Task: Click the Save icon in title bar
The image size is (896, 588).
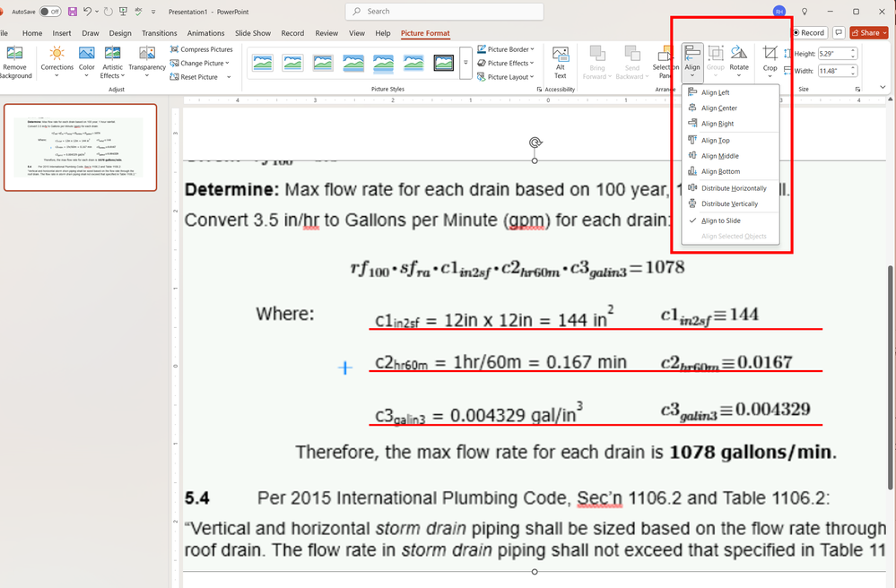Action: 73,12
